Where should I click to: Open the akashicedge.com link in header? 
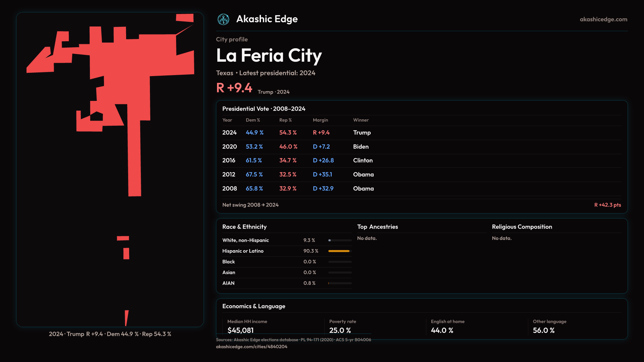(x=603, y=19)
